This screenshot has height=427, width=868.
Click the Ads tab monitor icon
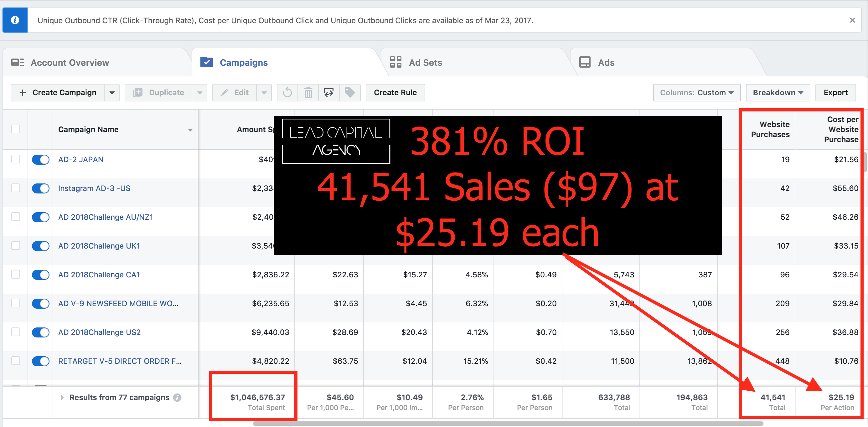point(585,62)
